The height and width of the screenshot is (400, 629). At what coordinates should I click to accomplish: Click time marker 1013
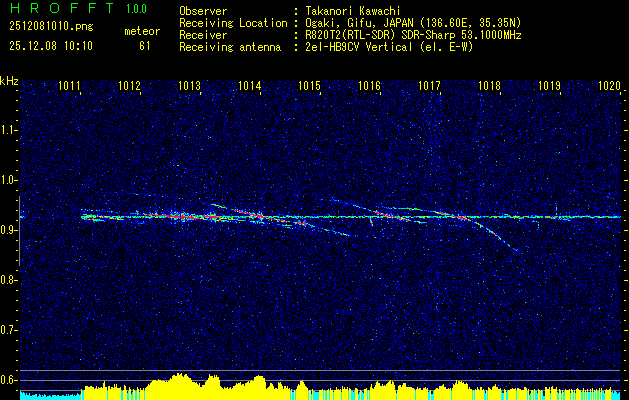(x=189, y=85)
